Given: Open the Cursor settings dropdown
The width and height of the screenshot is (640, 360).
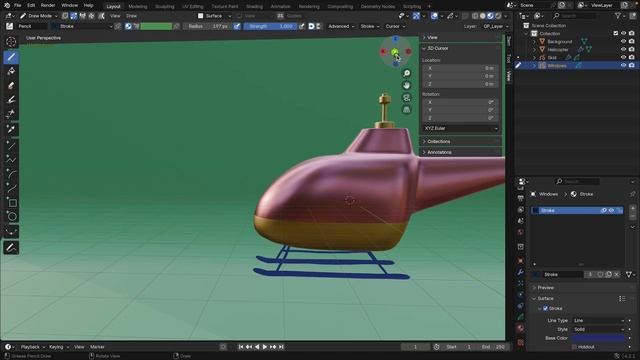Looking at the screenshot, I should [x=396, y=26].
